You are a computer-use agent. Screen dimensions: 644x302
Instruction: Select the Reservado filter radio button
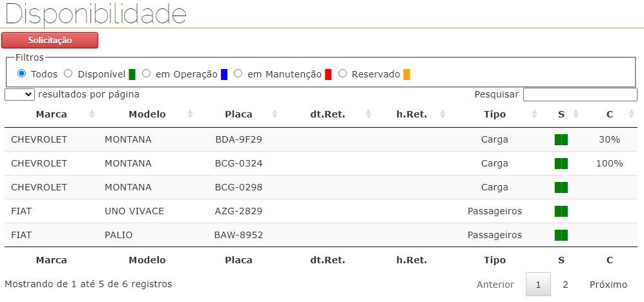click(343, 74)
